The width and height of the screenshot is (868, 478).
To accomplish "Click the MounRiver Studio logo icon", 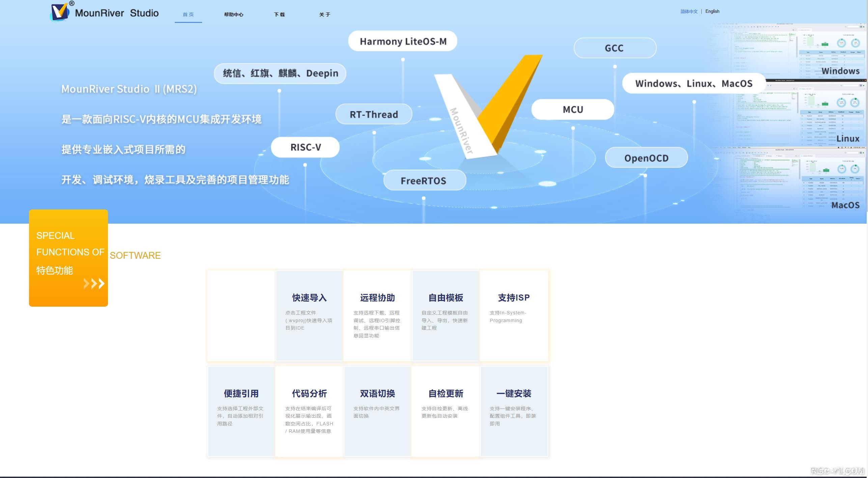I will coord(60,12).
